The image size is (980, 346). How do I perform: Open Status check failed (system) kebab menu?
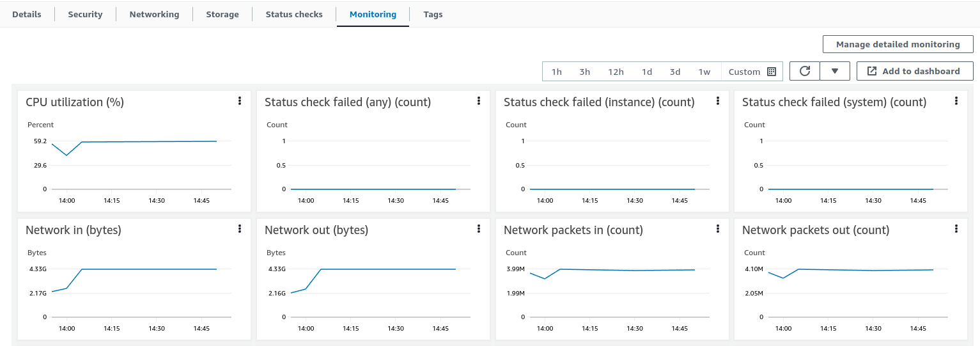coord(956,101)
